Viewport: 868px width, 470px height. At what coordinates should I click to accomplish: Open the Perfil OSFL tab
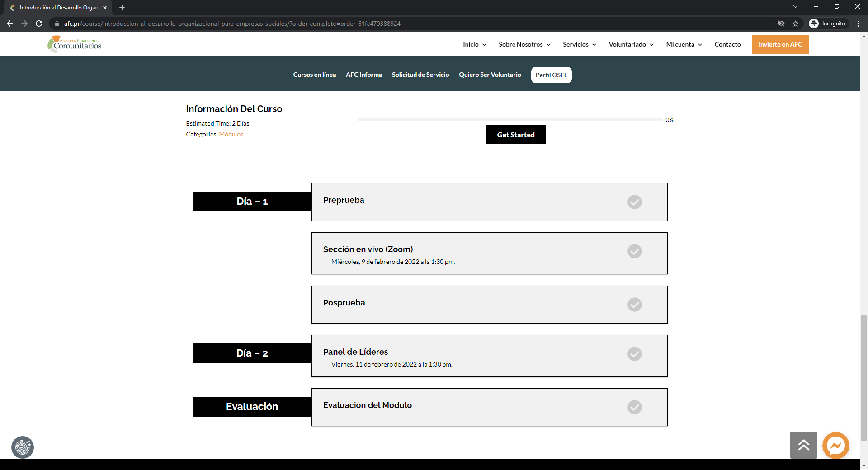[x=551, y=75]
